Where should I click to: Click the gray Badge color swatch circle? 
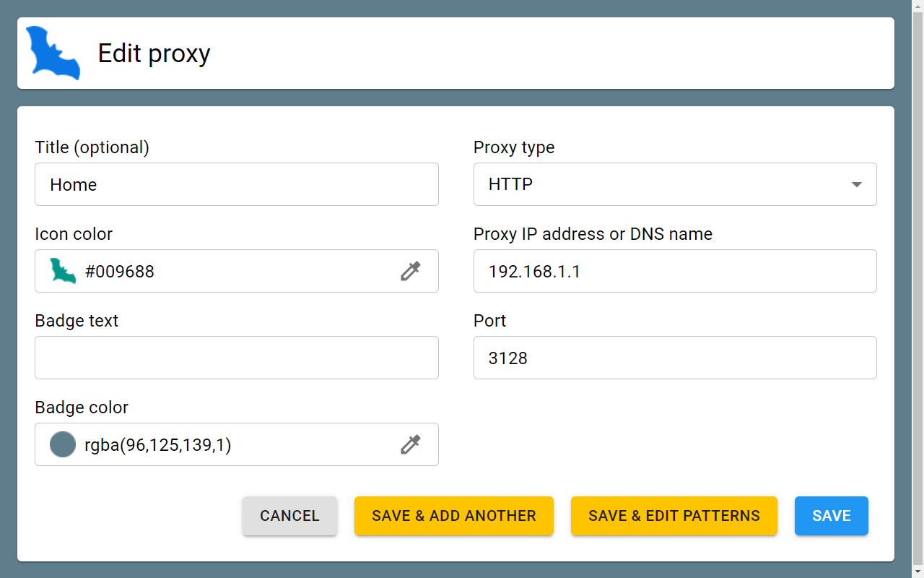[x=63, y=444]
